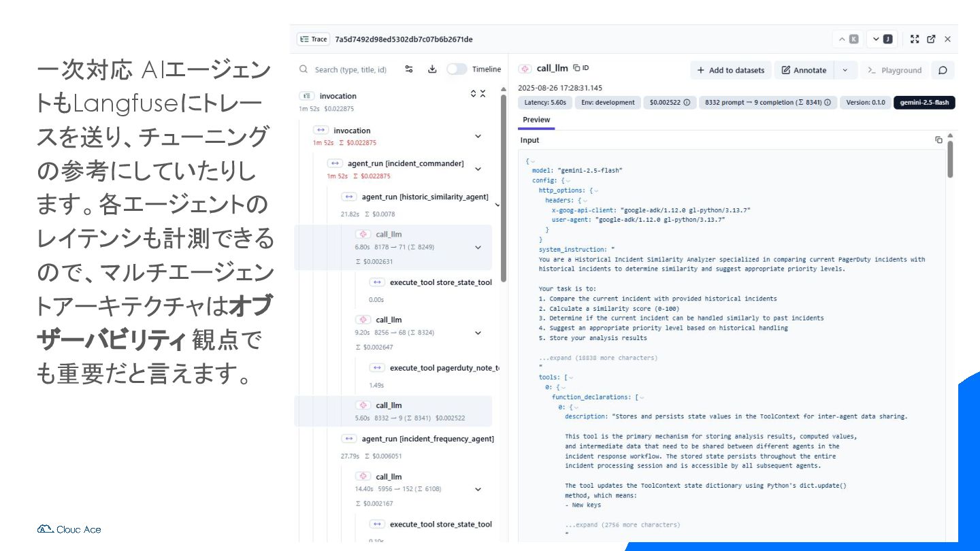Click generation icon beside call_llm detail title
The height and width of the screenshot is (551, 980).
(525, 68)
